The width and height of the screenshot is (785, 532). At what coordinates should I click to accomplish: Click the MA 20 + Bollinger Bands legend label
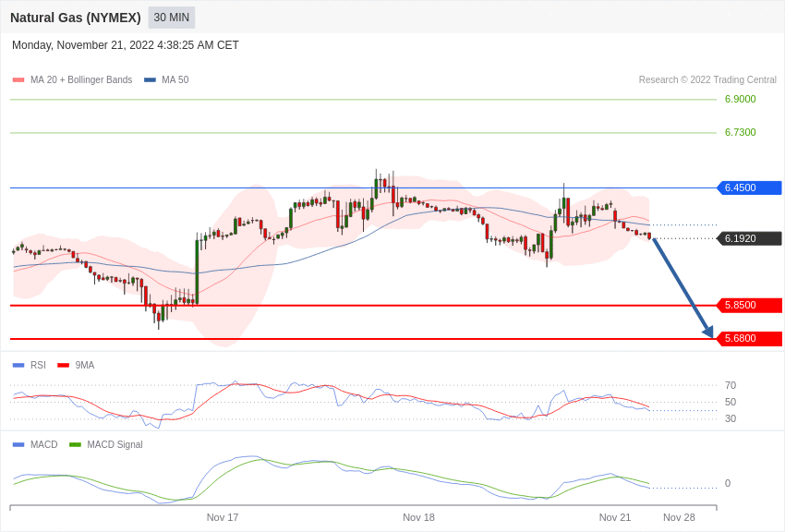pyautogui.click(x=81, y=79)
